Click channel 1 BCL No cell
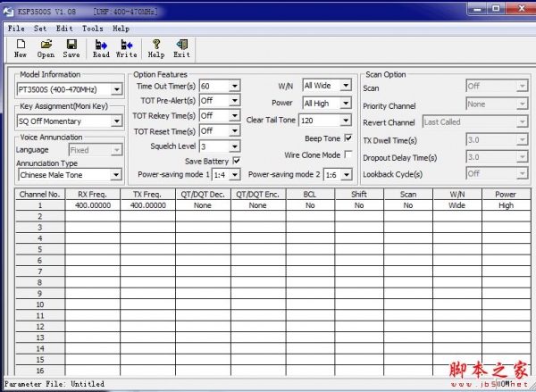The width and height of the screenshot is (536, 392). click(x=310, y=205)
